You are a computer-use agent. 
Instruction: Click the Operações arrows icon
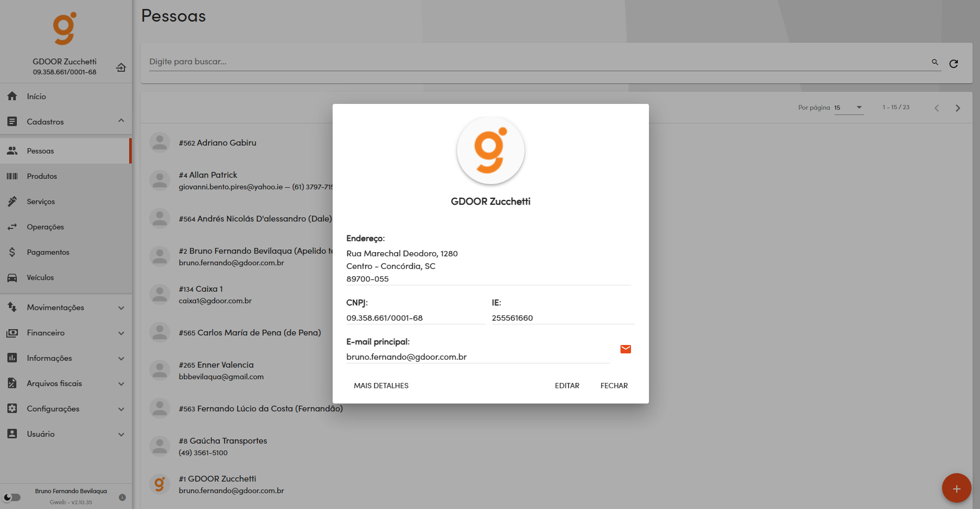click(12, 227)
